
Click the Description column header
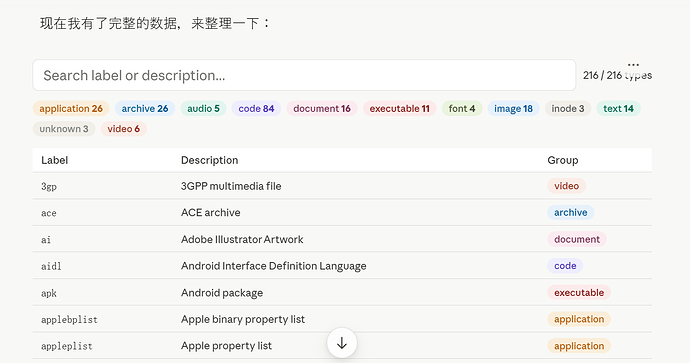209,160
